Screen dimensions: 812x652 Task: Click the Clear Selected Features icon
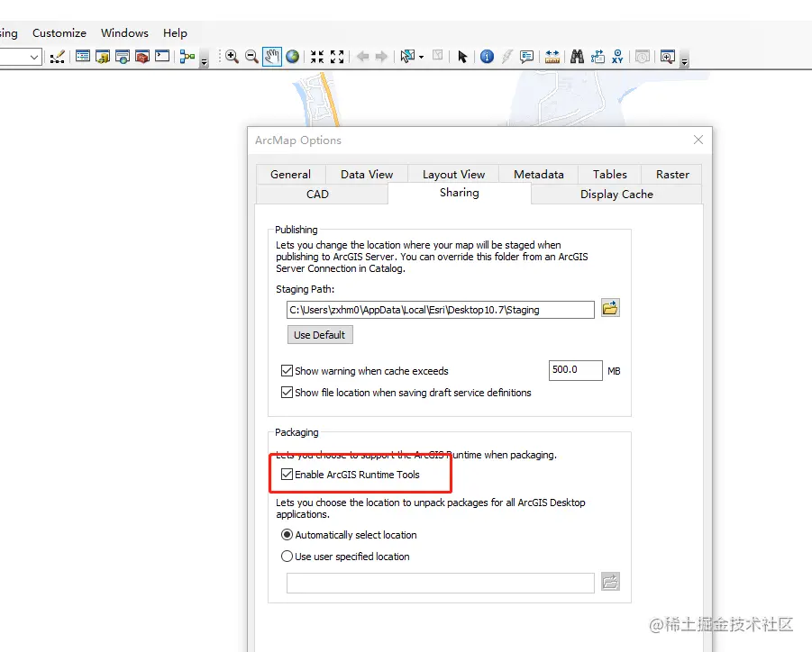[x=438, y=55]
